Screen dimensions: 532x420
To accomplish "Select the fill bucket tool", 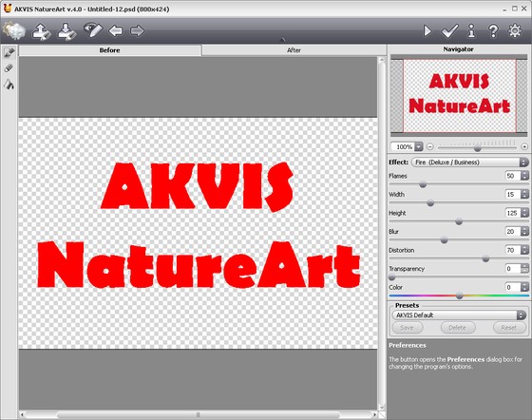I will [x=9, y=85].
